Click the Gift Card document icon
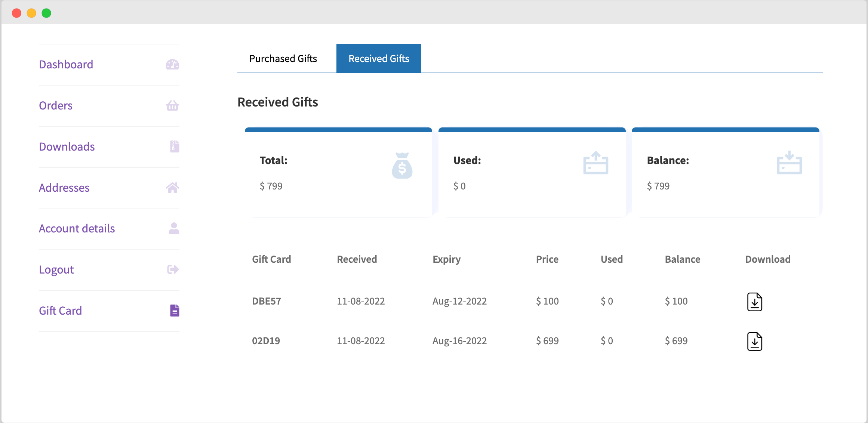 pyautogui.click(x=174, y=310)
